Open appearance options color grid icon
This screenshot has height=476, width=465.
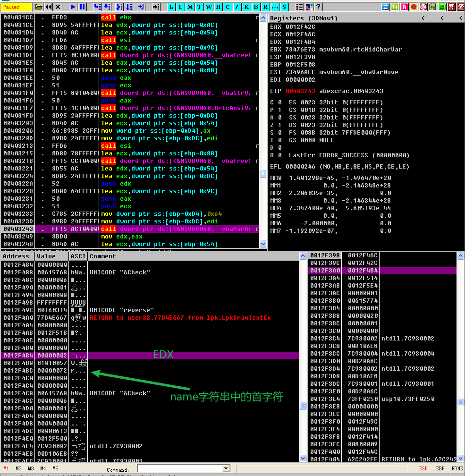click(x=309, y=7)
